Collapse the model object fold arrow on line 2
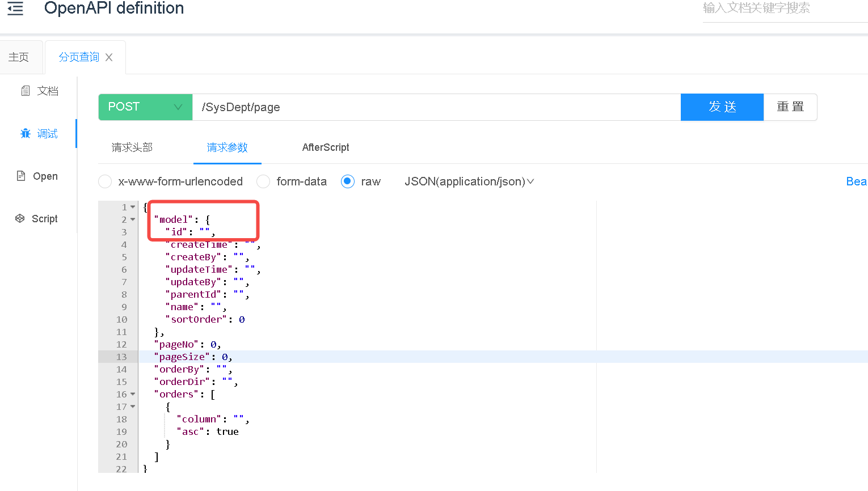The width and height of the screenshot is (868, 491). click(133, 219)
